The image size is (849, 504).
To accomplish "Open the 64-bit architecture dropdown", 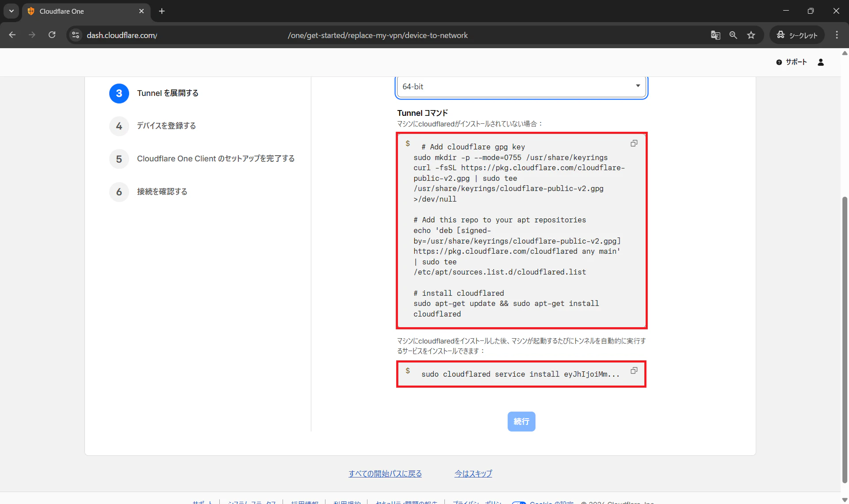I will coord(521,87).
